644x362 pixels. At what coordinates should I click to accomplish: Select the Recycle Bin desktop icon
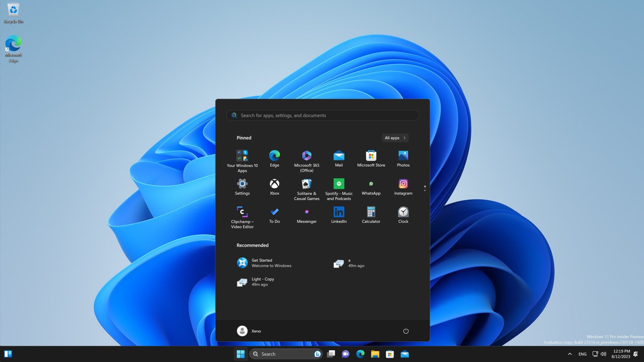(x=13, y=13)
